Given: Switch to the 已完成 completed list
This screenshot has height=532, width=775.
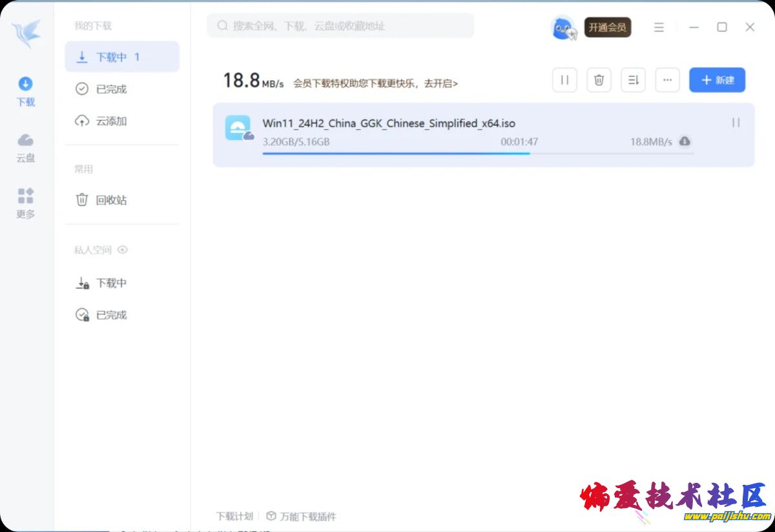Looking at the screenshot, I should click(x=110, y=89).
